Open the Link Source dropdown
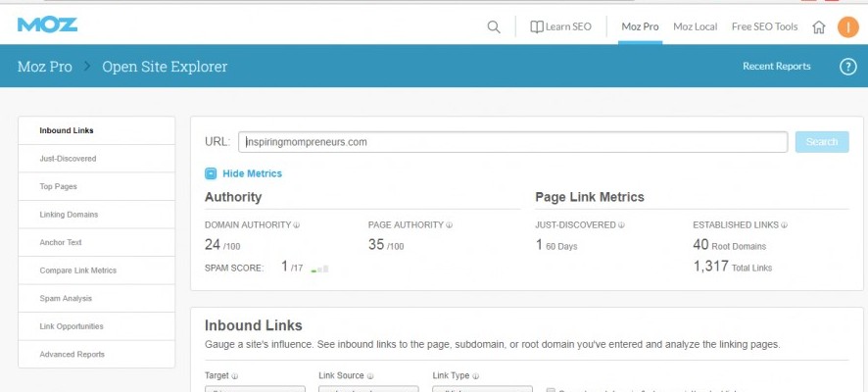The width and height of the screenshot is (868, 392). click(x=368, y=389)
